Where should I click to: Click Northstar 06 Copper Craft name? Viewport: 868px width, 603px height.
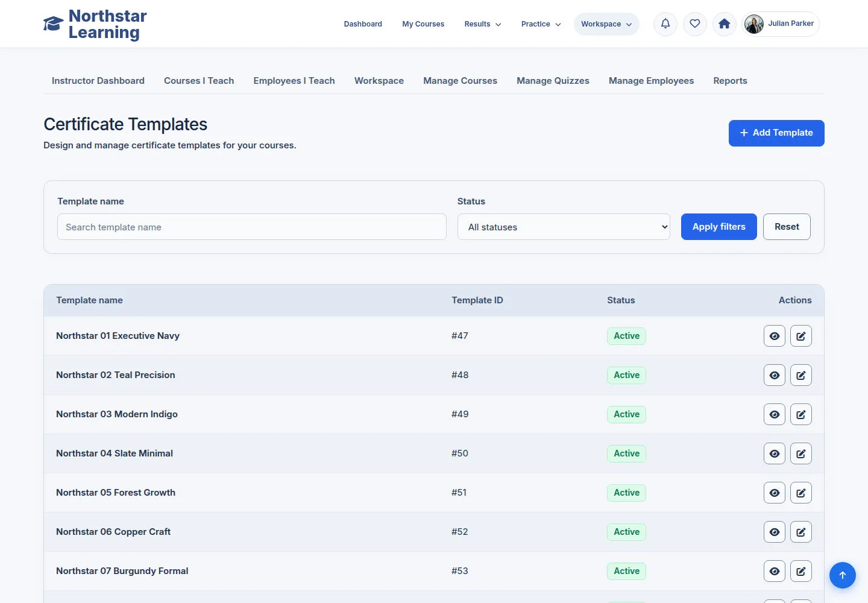click(x=113, y=532)
